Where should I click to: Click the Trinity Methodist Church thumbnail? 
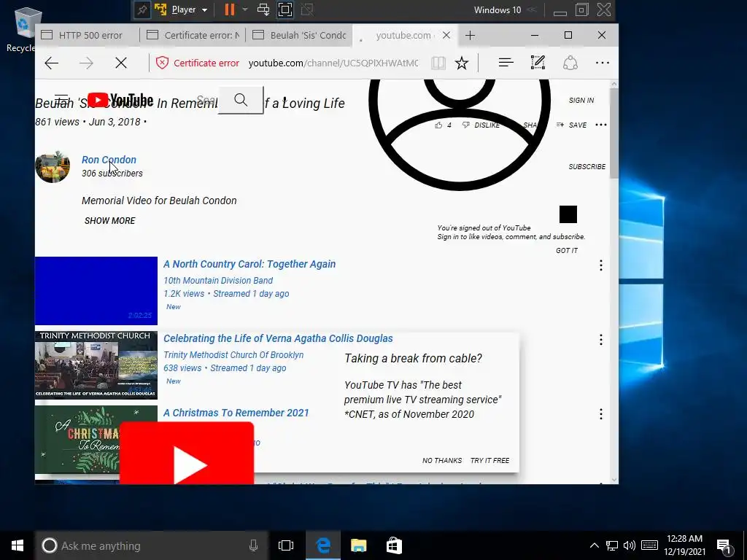(96, 365)
